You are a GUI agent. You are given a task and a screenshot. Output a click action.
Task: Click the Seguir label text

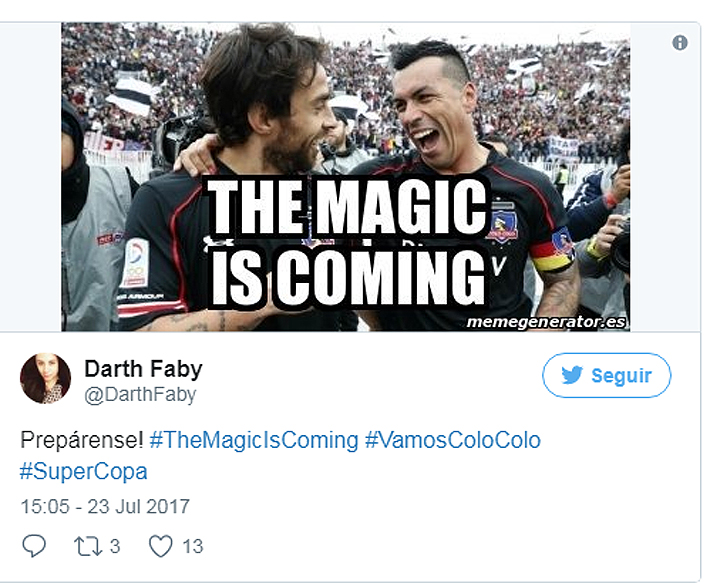pos(621,376)
